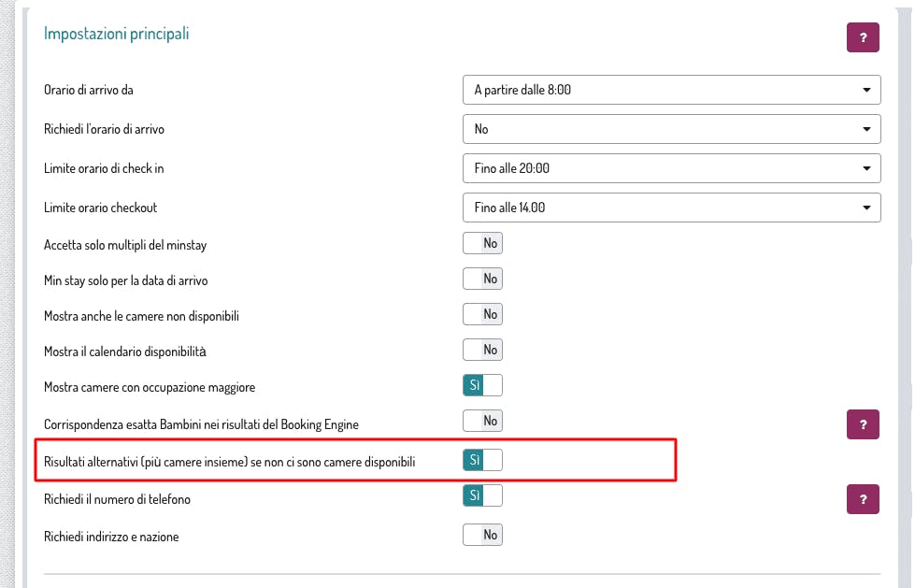915x588 pixels.
Task: Enable Mostra il calendario disponibilità switch
Action: pyautogui.click(x=482, y=350)
